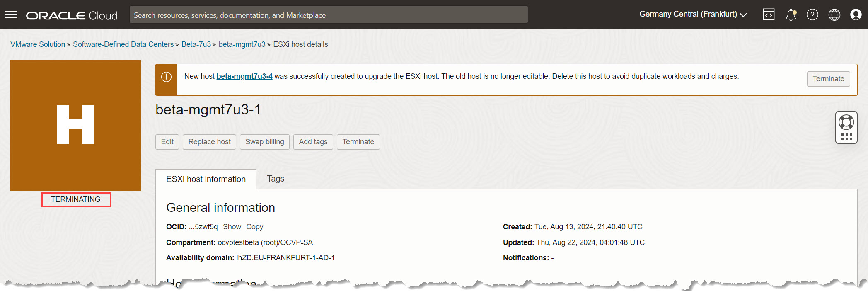Click the warning icon in the notification banner
The image size is (868, 291).
[x=166, y=77]
